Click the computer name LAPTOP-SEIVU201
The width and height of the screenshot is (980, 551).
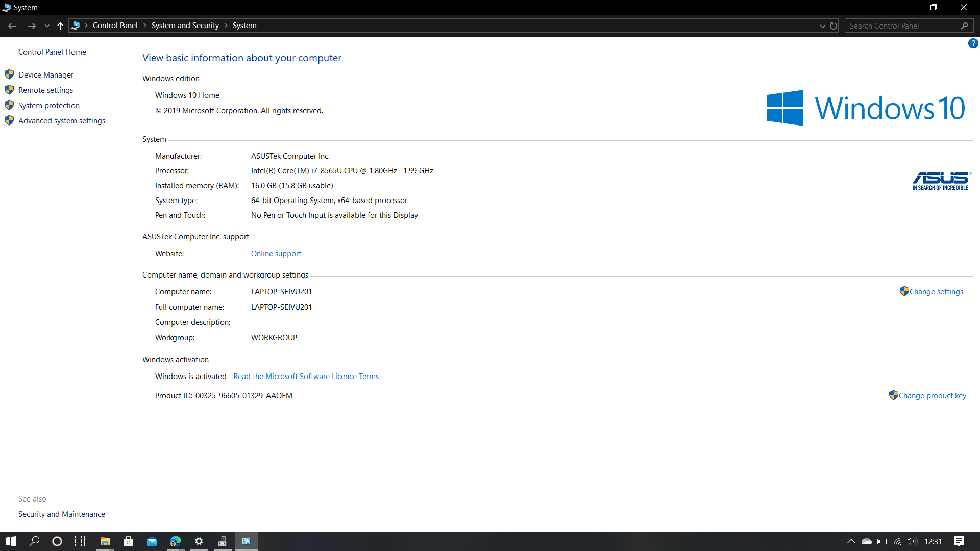coord(281,292)
